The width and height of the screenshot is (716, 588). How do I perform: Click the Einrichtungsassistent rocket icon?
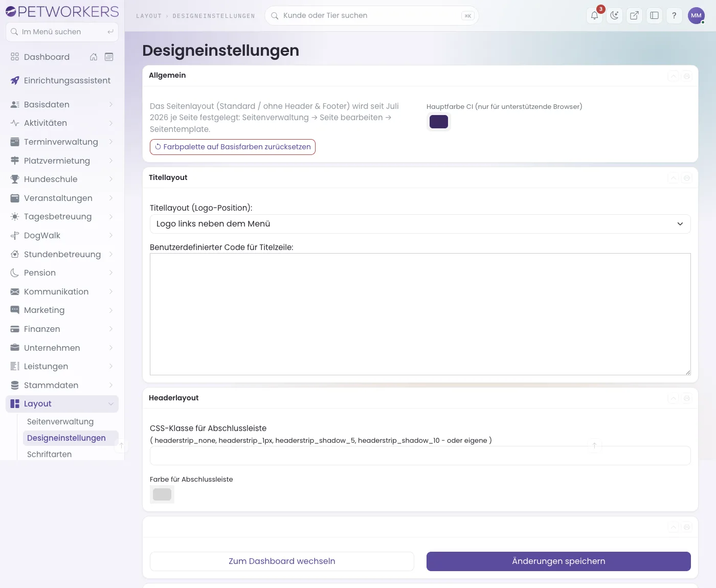tap(15, 80)
